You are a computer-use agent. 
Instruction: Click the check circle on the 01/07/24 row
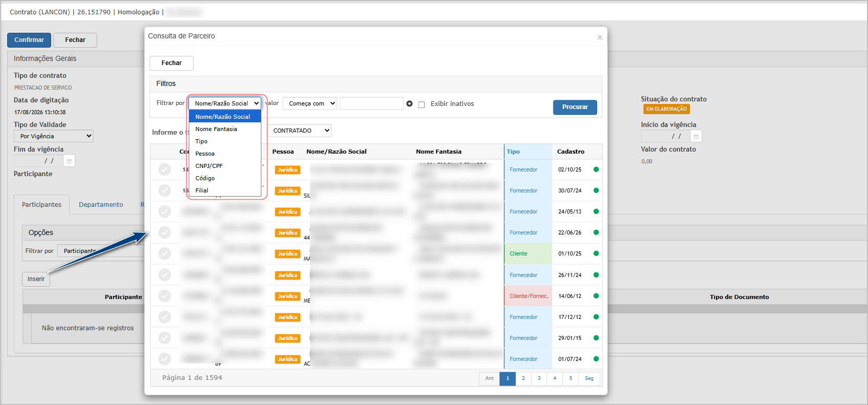(165, 359)
